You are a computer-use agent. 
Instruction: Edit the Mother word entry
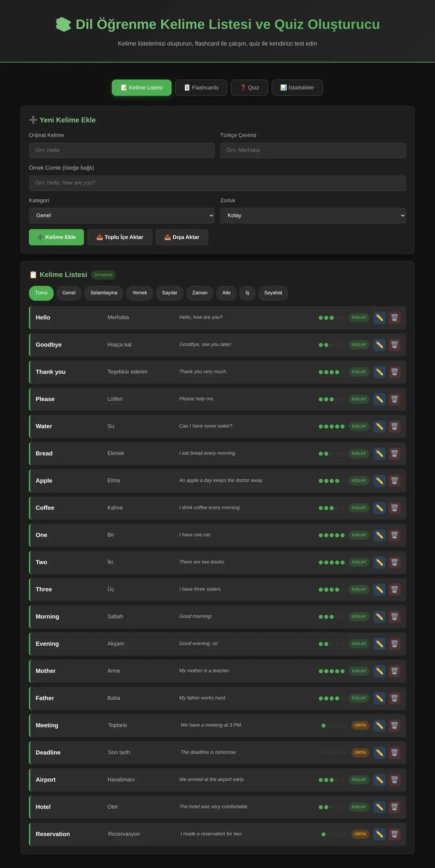tap(380, 671)
